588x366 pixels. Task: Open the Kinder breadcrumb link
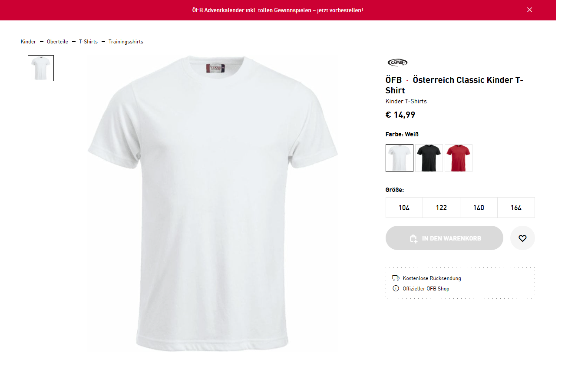coord(28,42)
